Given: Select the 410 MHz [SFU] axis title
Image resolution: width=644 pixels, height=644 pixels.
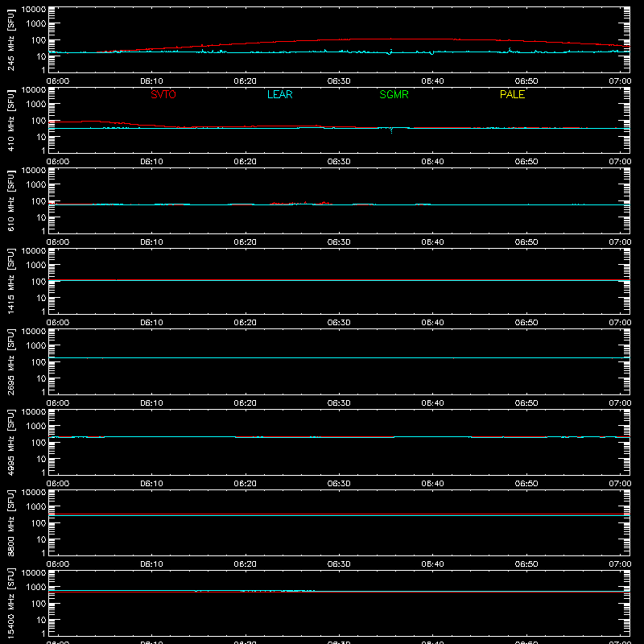Looking at the screenshot, I should click(x=10, y=120).
